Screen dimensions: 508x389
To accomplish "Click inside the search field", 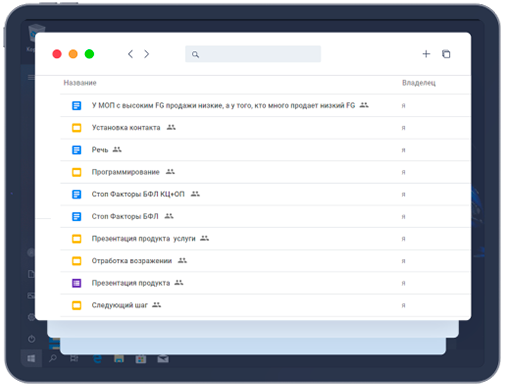I will tap(253, 54).
